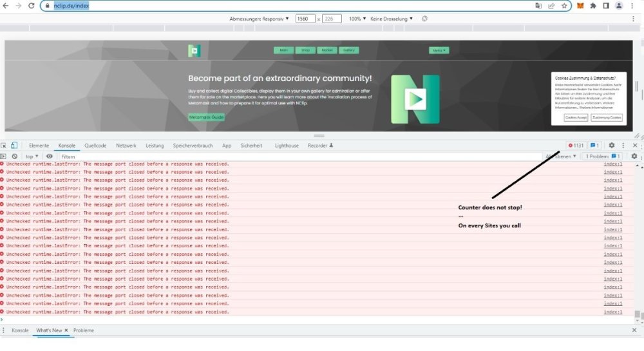Reload the nclip.de page
Viewport: 644px width, 351px height.
pos(31,6)
